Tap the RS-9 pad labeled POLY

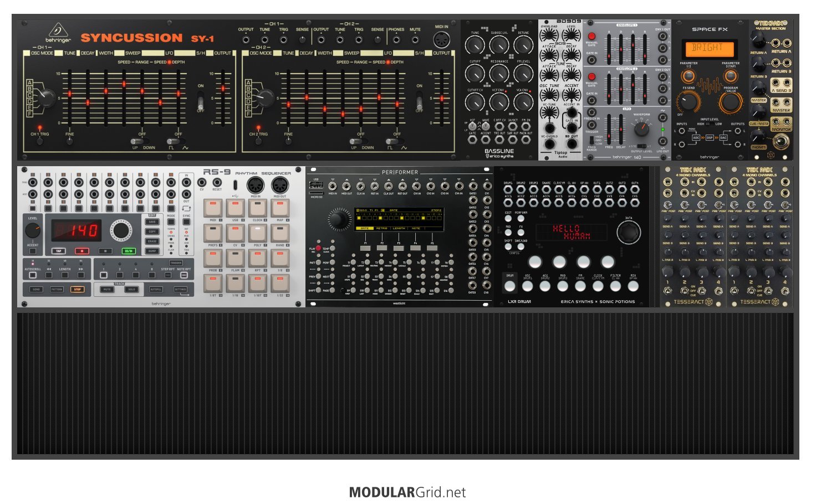(258, 233)
